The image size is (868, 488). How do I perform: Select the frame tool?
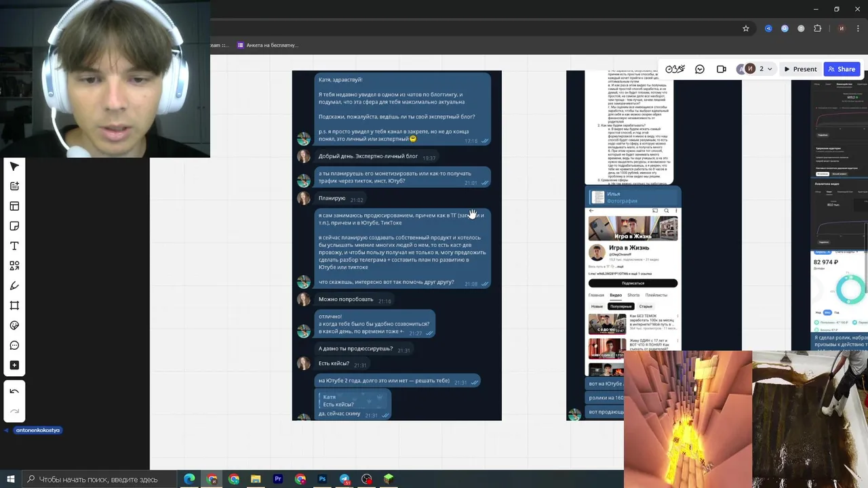point(14,306)
